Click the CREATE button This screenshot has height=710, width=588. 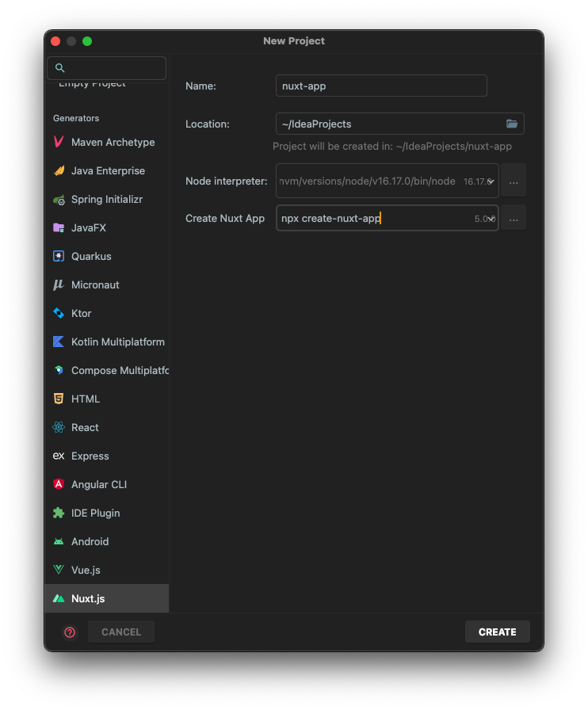498,632
